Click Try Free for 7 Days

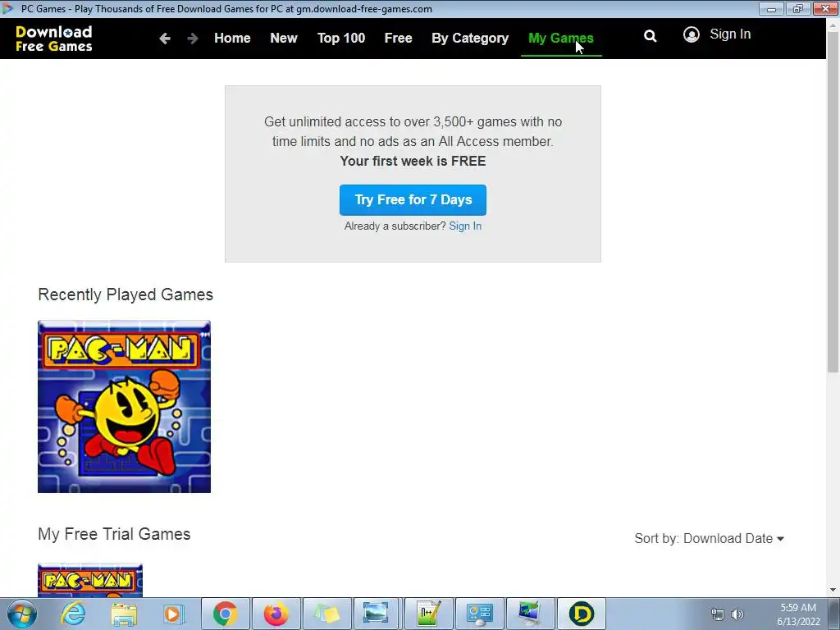click(413, 200)
